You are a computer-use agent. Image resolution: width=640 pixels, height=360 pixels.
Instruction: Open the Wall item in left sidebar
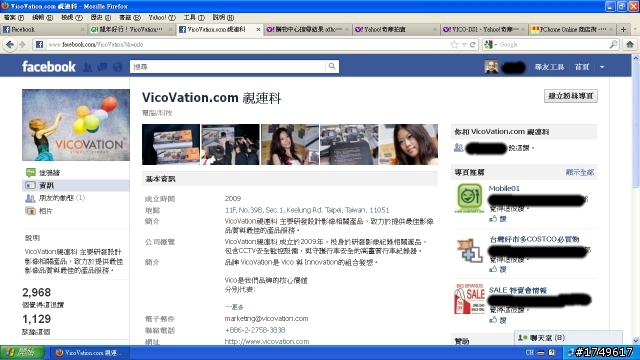pos(49,173)
